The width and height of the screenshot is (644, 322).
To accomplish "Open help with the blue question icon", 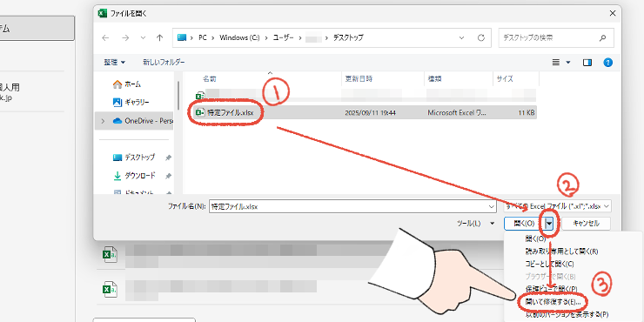I will (x=607, y=63).
